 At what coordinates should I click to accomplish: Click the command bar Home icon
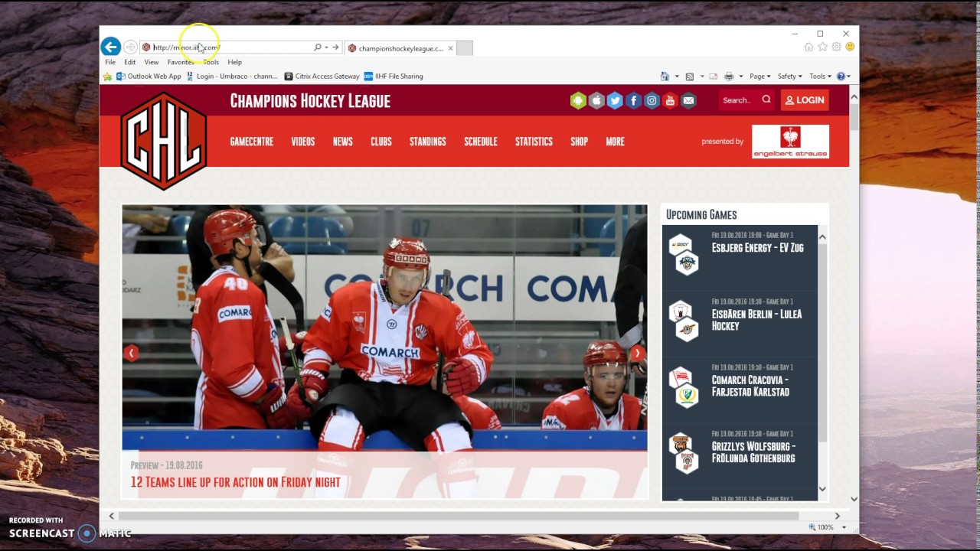click(x=665, y=77)
